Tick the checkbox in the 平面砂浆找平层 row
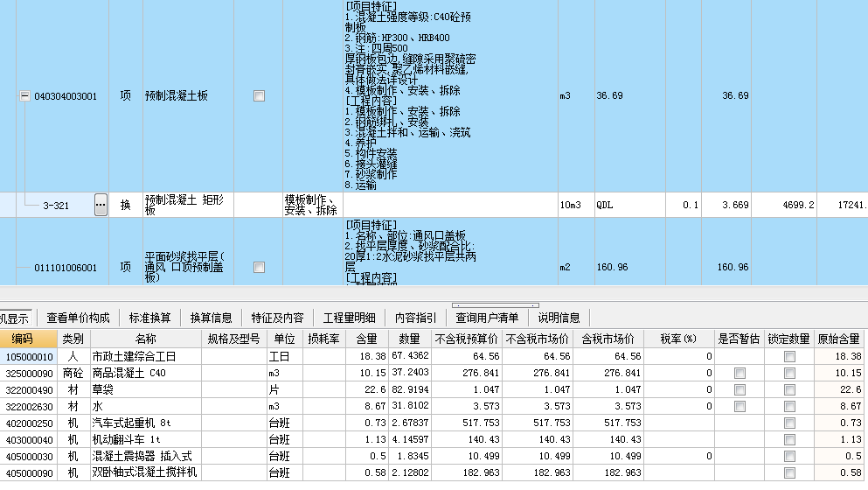This screenshot has height=490, width=868. pyautogui.click(x=259, y=267)
